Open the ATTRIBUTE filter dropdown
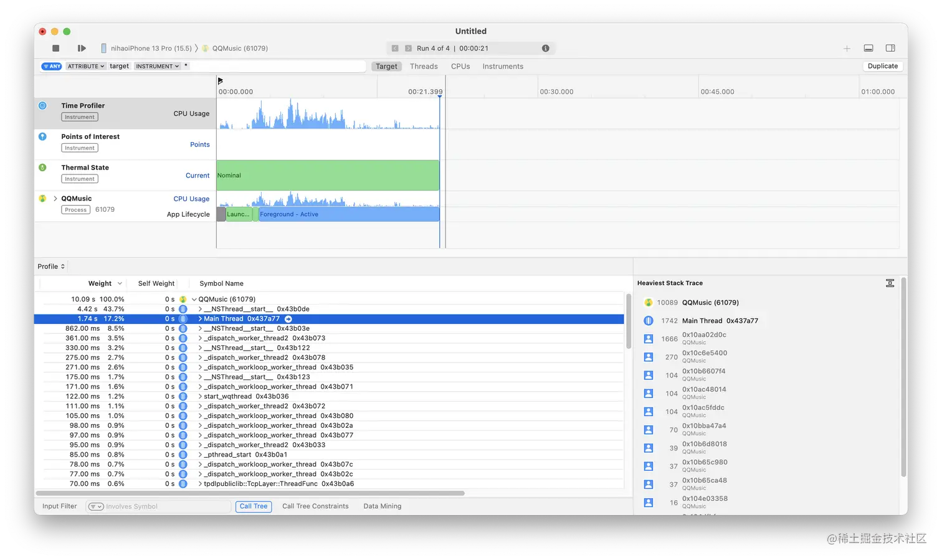This screenshot has height=560, width=942. 85,66
